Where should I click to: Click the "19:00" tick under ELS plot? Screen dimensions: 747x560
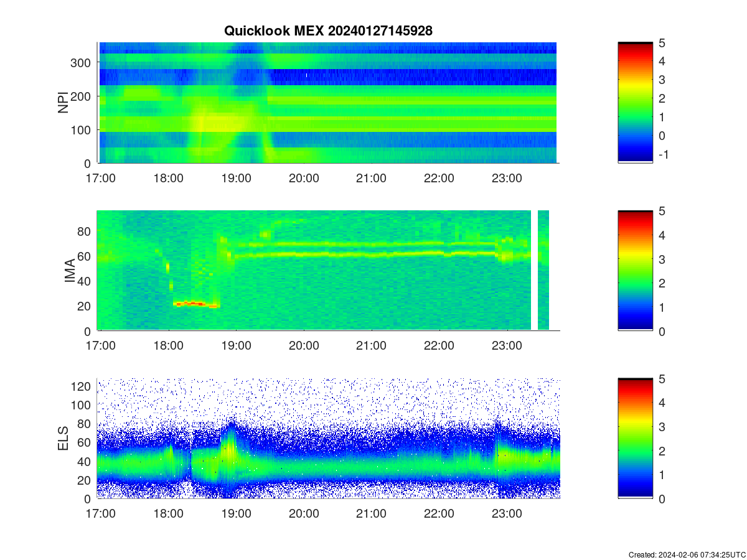[x=237, y=514]
